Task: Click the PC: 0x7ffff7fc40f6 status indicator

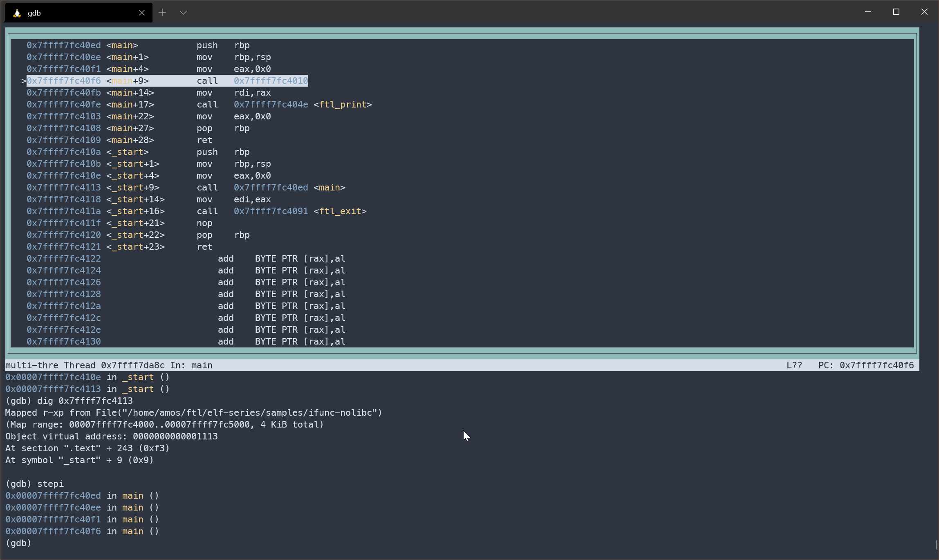Action: [865, 365]
